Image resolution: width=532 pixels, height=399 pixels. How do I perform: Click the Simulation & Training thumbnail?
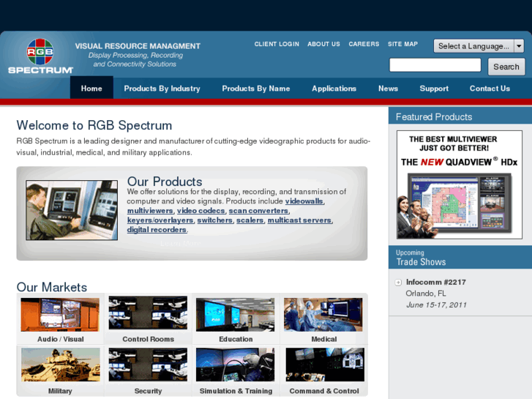point(235,365)
